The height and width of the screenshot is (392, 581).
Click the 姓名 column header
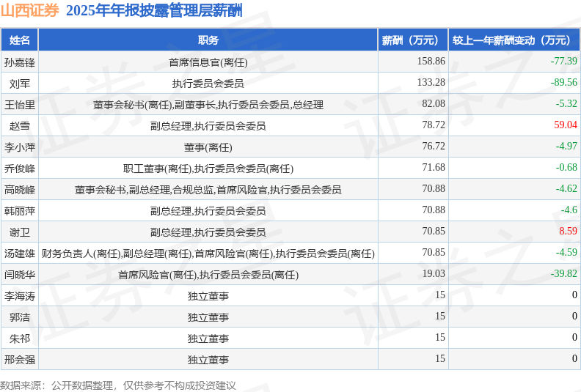click(x=20, y=40)
